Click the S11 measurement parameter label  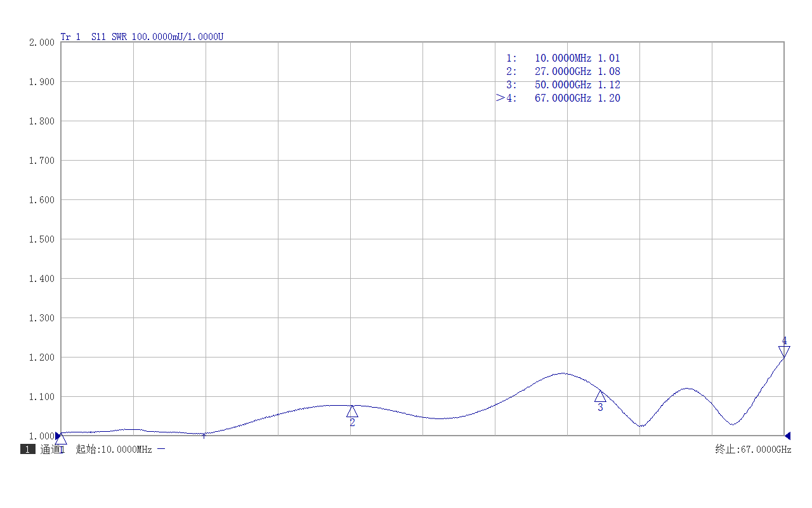click(x=98, y=37)
